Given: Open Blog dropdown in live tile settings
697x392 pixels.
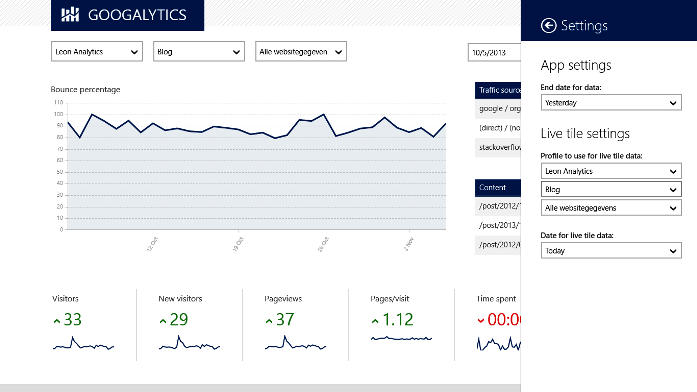Looking at the screenshot, I should pos(611,189).
